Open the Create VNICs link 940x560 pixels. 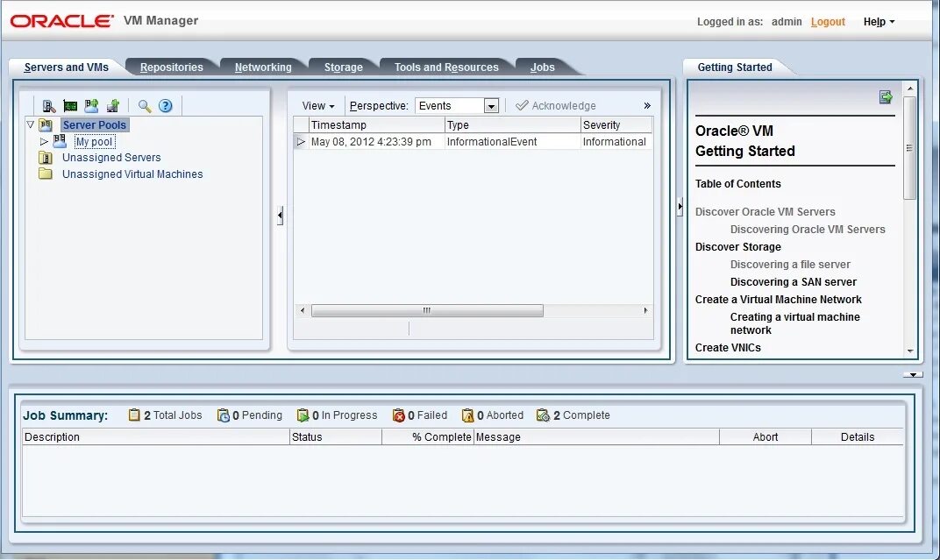click(x=728, y=347)
